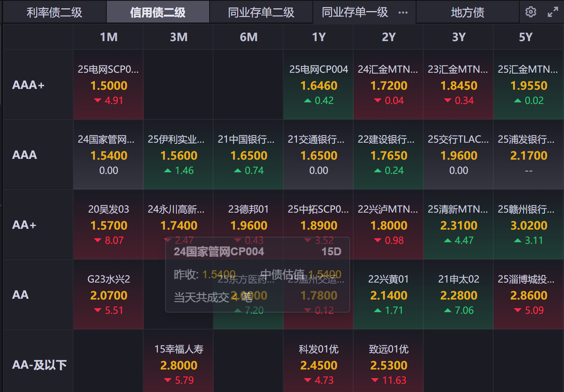This screenshot has width=564, height=392.
Task: Open the 地方债 tab
Action: 467,12
